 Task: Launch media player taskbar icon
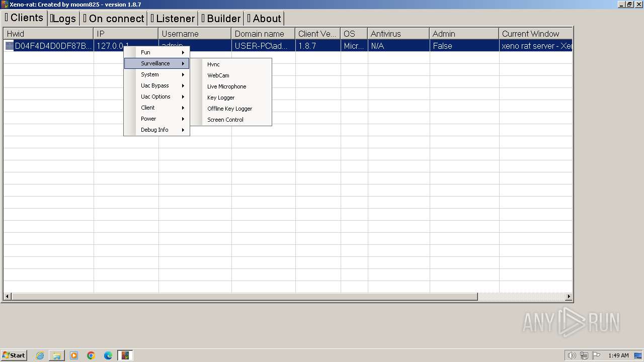(74, 355)
